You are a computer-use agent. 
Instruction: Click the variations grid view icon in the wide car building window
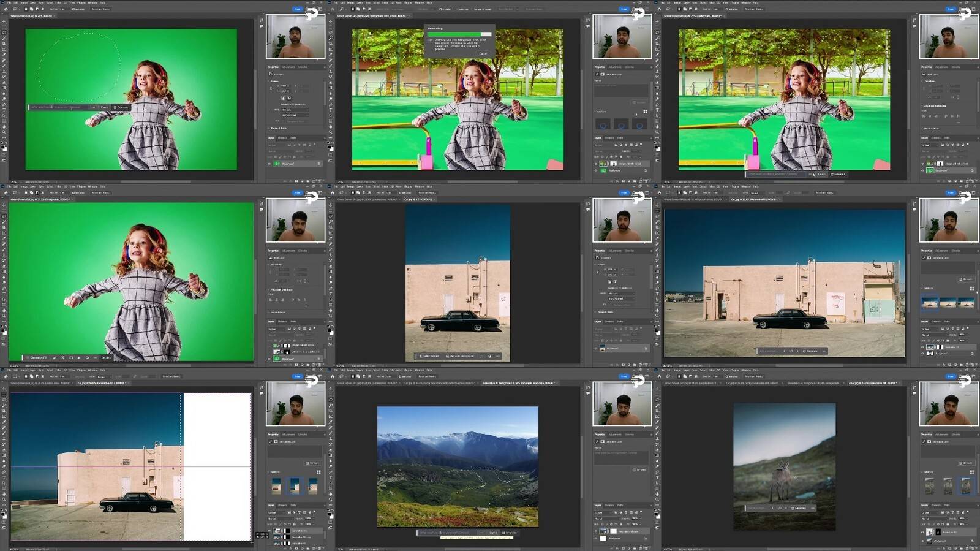(972, 288)
